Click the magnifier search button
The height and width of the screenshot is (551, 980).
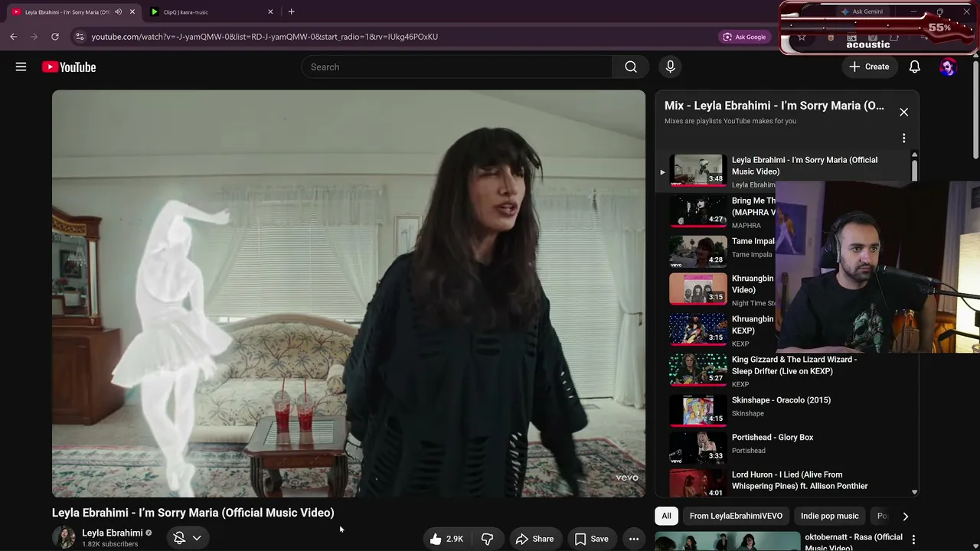coord(631,67)
